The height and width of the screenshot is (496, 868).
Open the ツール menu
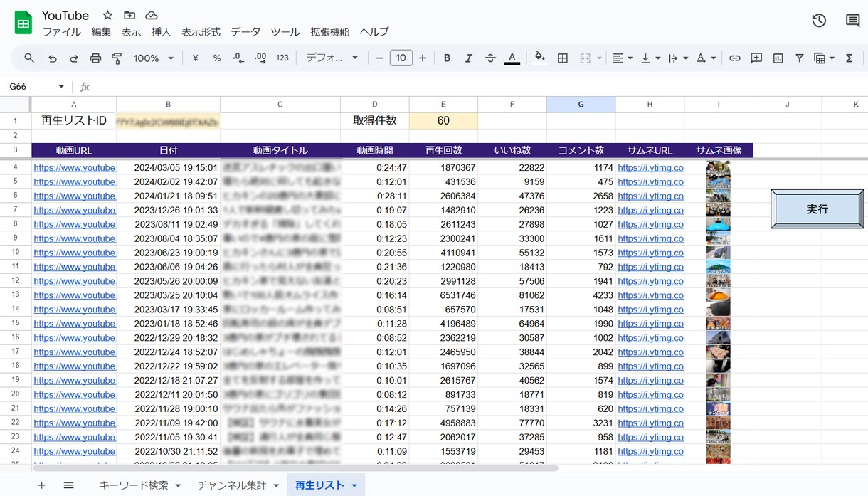click(285, 32)
